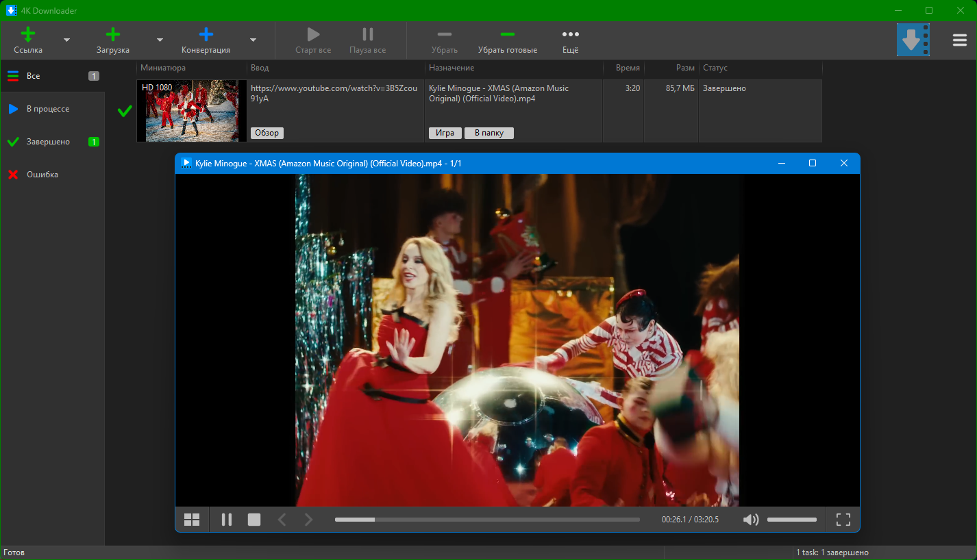
Task: Click the playlist grid icon in player
Action: (x=192, y=520)
